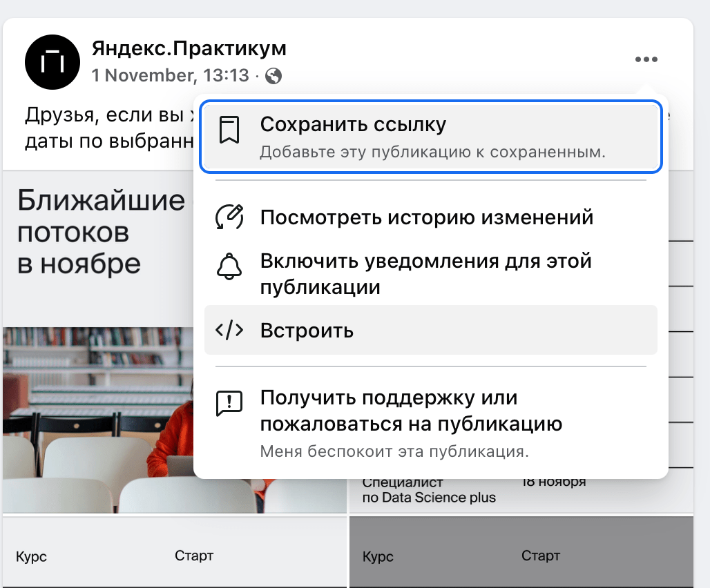
Task: Choose the Встроить menu option
Action: point(306,330)
